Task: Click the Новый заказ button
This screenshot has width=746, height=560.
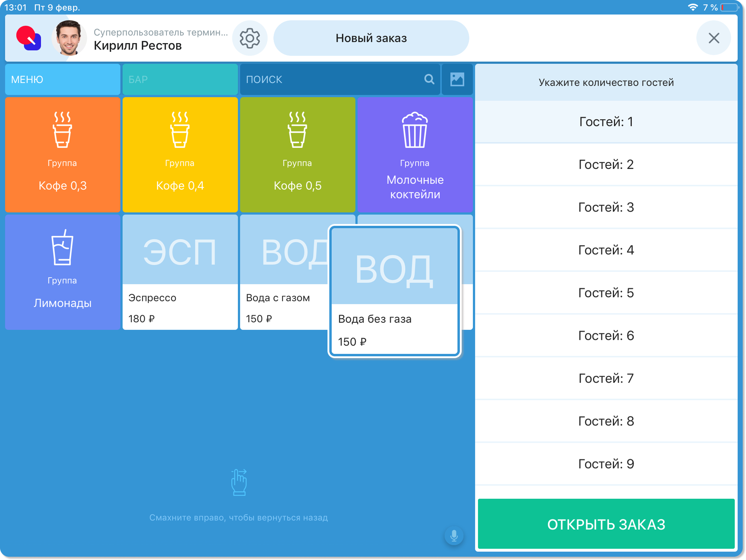Action: coord(371,38)
